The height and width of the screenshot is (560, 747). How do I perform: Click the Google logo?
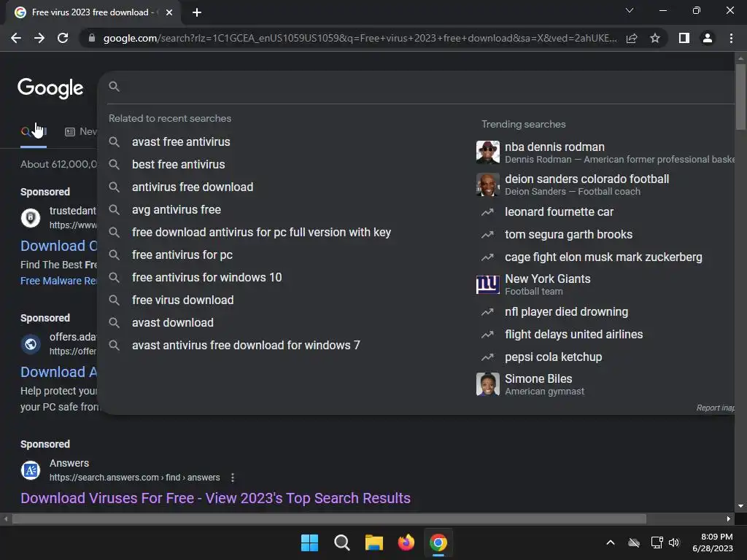[50, 88]
